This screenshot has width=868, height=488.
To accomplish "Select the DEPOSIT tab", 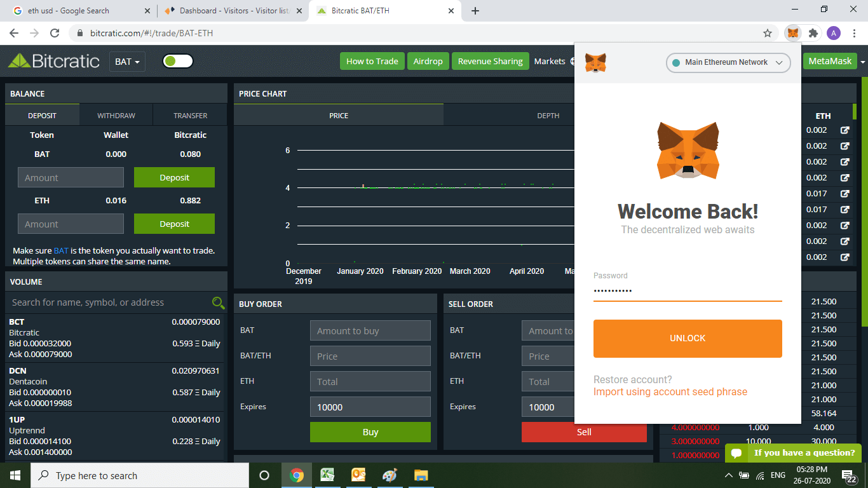I will (42, 116).
